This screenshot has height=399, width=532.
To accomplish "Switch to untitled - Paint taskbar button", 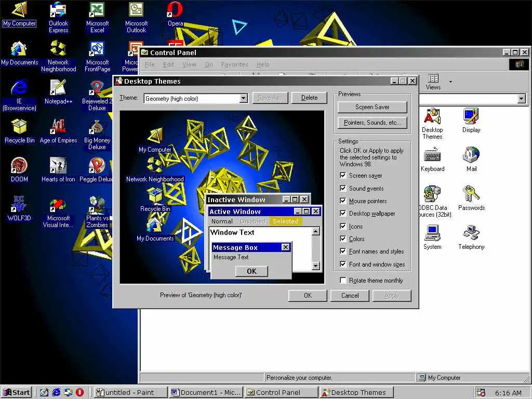I will click(129, 393).
